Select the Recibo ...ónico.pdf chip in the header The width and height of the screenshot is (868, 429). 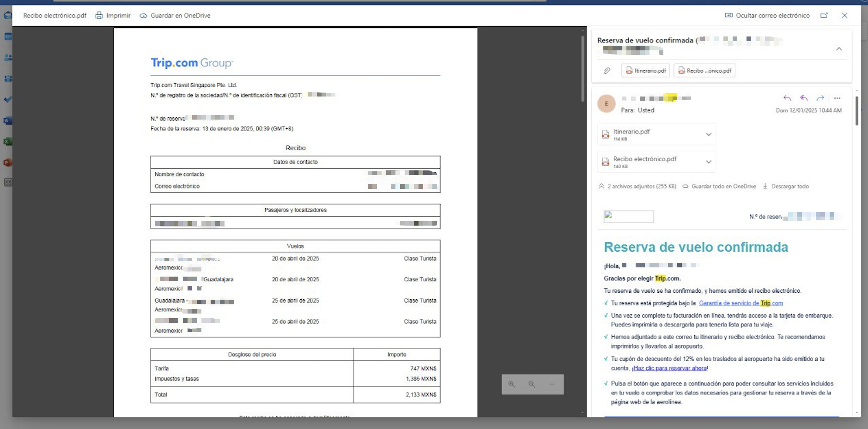pos(704,71)
